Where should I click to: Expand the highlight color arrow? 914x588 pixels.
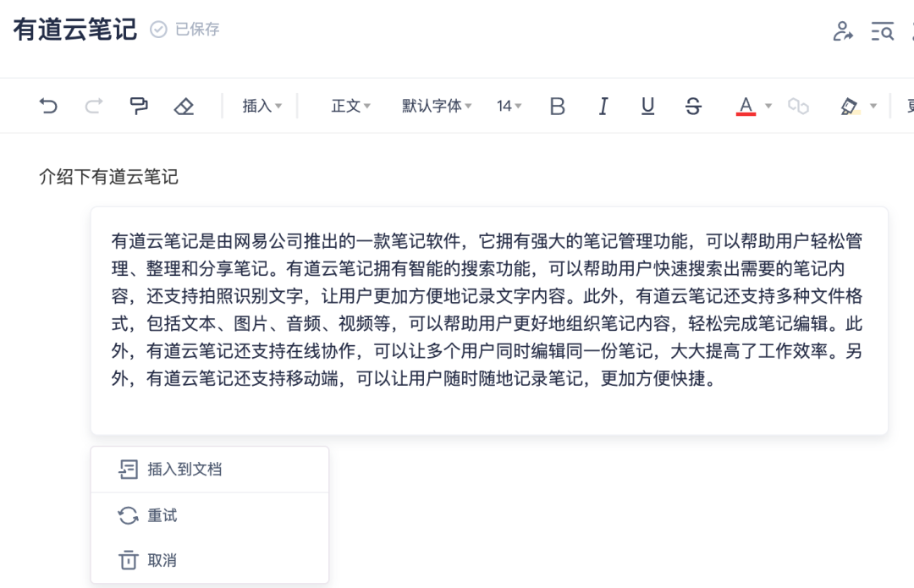click(x=873, y=106)
